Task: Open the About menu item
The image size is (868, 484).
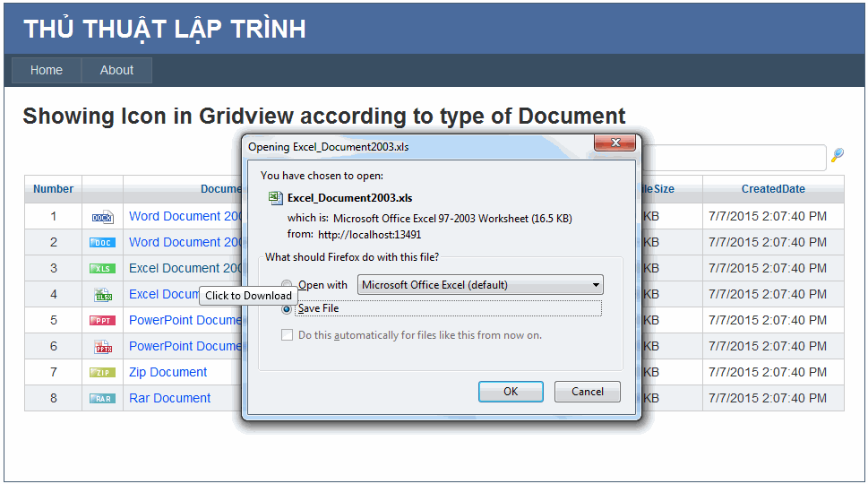Action: pyautogui.click(x=116, y=70)
